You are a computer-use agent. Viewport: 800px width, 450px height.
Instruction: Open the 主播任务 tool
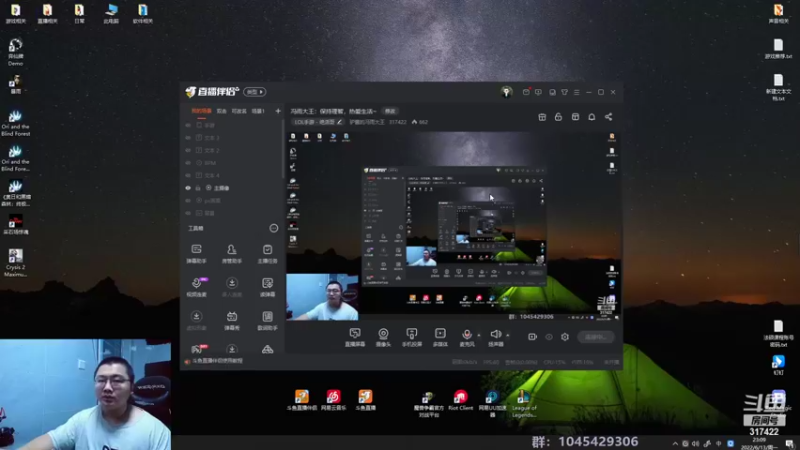click(x=267, y=253)
